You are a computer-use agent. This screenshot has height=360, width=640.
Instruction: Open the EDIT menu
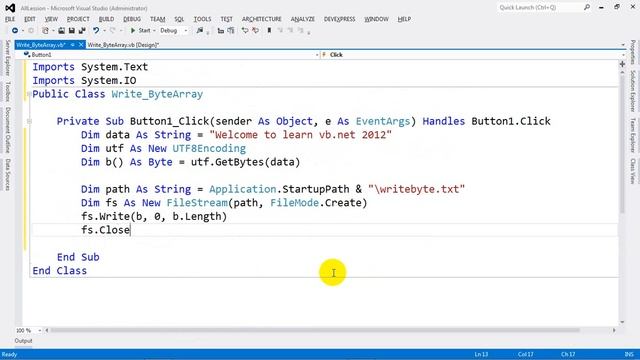30,19
